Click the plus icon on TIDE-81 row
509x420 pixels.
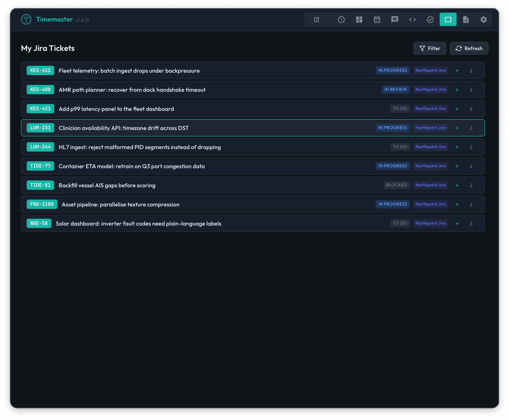click(457, 185)
